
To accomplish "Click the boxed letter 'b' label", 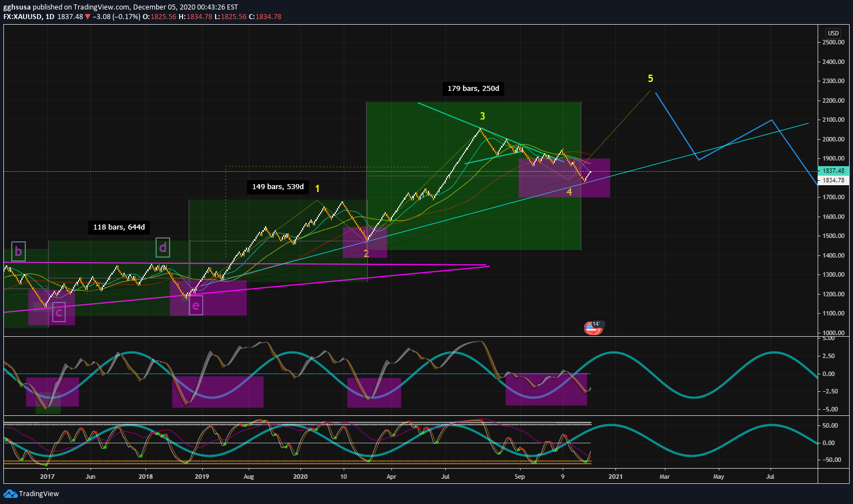I will [19, 252].
